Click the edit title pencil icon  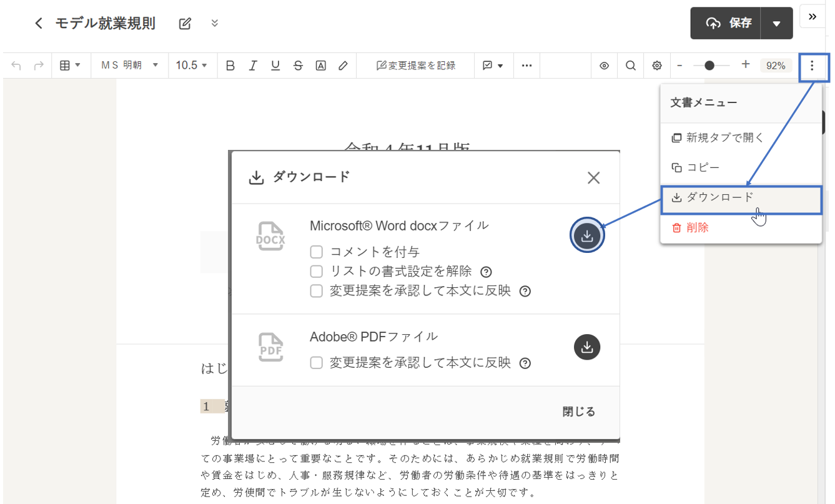(x=185, y=24)
